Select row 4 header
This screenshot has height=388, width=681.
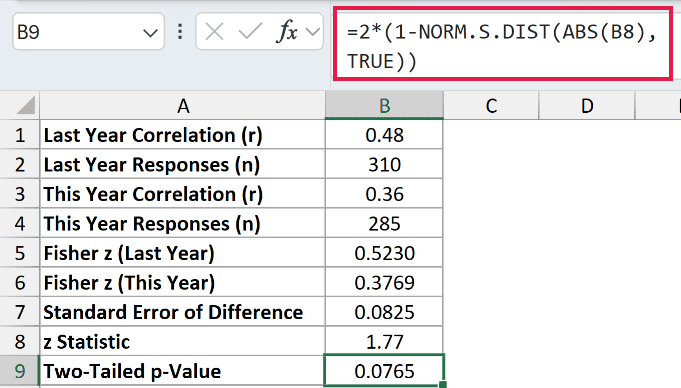(x=20, y=223)
